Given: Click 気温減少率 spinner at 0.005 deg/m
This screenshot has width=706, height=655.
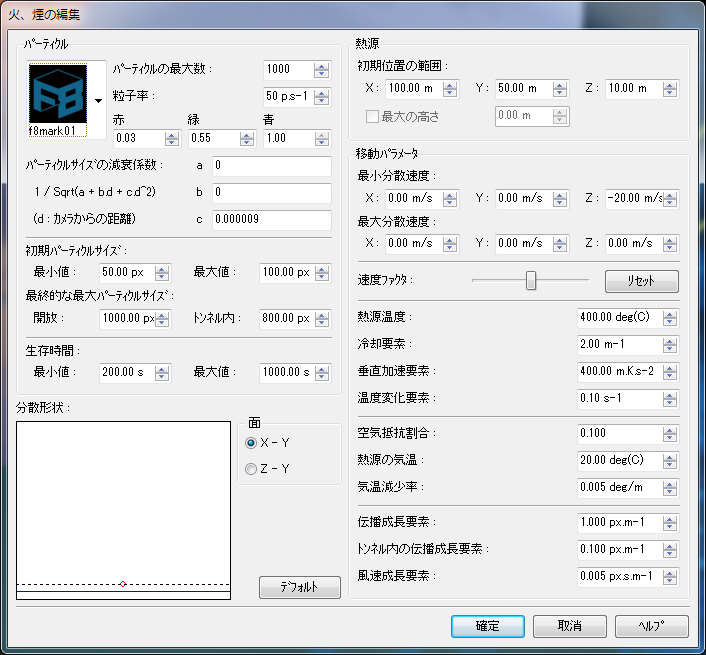Looking at the screenshot, I should tap(670, 488).
